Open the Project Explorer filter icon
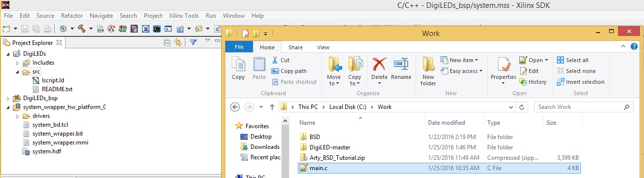 click(193, 42)
